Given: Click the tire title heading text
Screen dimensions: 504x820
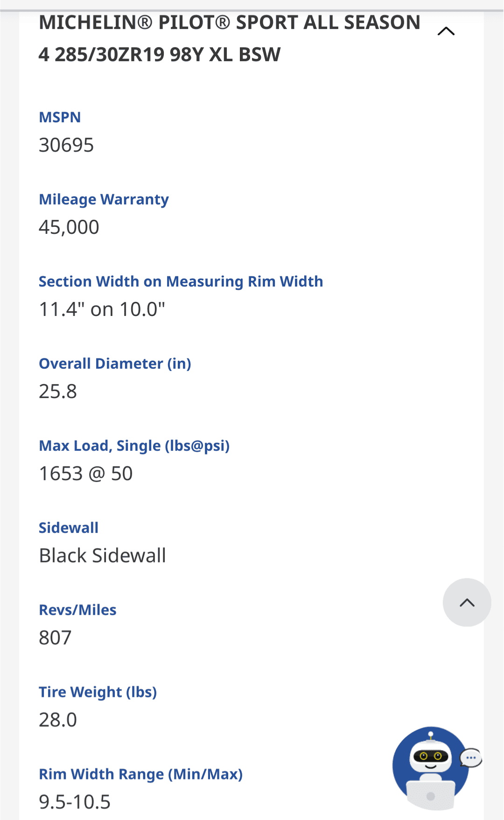Looking at the screenshot, I should point(229,38).
